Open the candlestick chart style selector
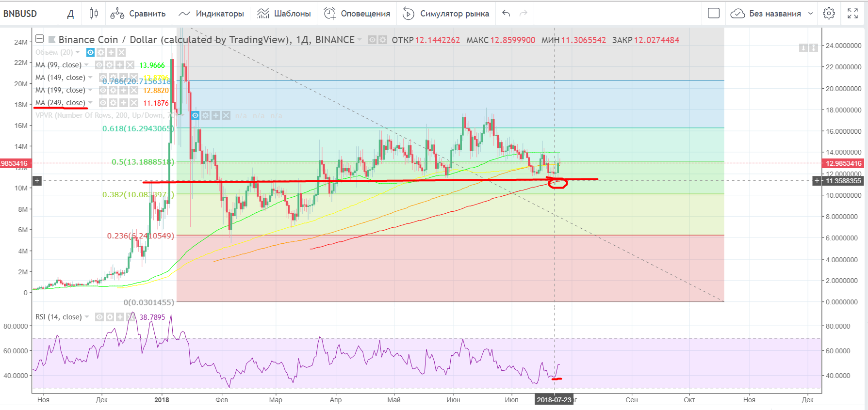This screenshot has width=868, height=410. click(x=94, y=14)
